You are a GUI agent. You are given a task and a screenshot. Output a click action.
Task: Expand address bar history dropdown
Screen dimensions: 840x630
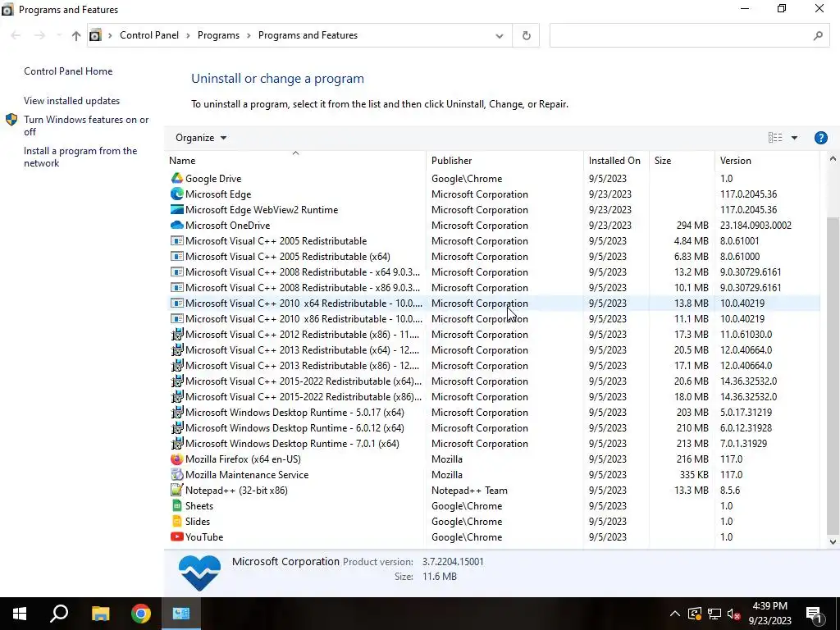point(500,36)
